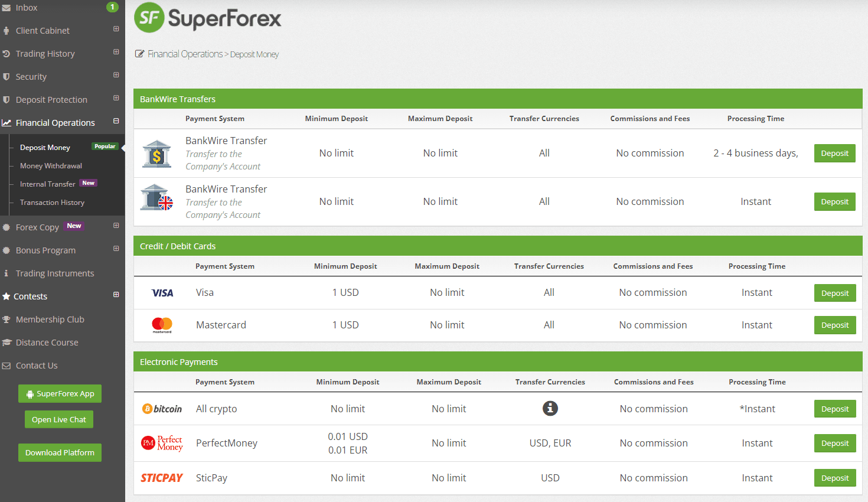Expand the Contests submenu

(x=116, y=294)
